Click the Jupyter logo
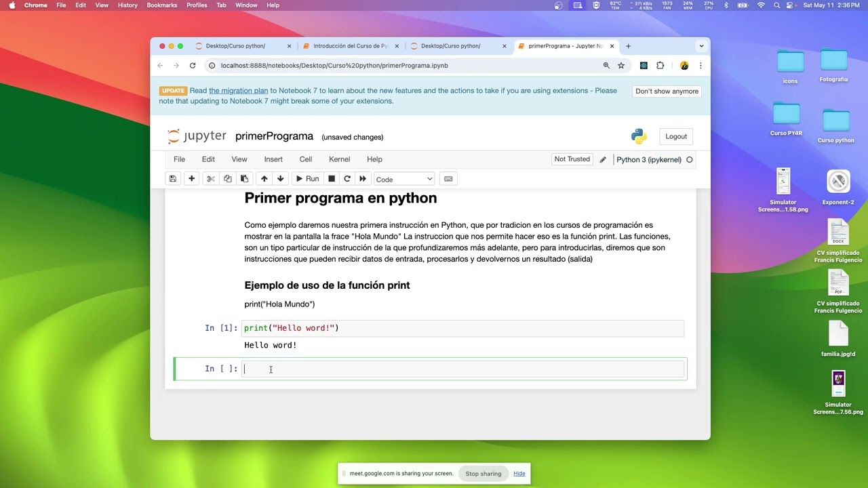The height and width of the screenshot is (488, 868). (x=197, y=136)
